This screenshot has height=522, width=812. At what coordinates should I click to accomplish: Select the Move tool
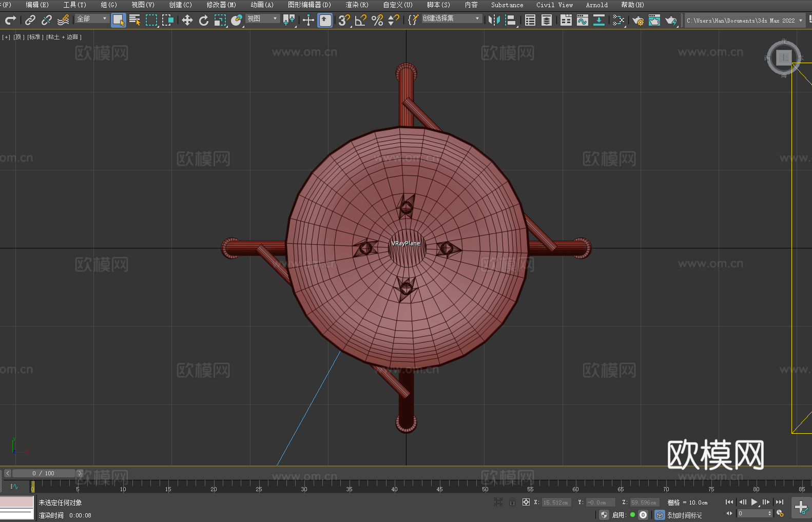(x=187, y=20)
